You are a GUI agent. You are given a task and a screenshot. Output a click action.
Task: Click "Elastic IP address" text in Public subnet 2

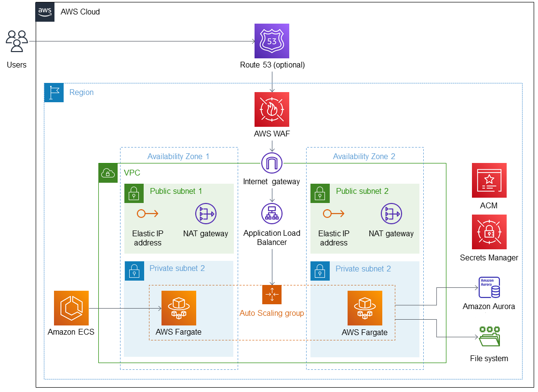pos(334,238)
